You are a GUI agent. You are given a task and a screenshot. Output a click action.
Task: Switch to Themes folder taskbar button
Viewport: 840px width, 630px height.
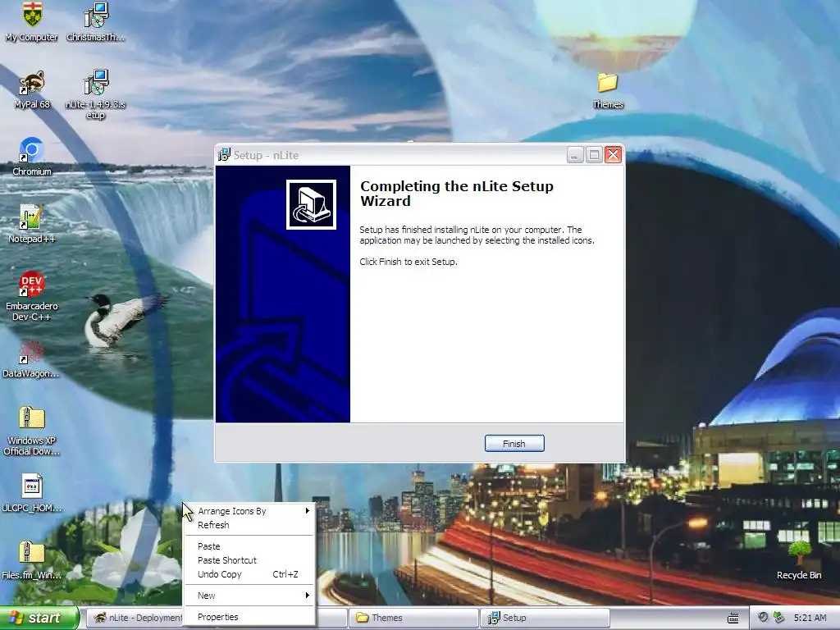(x=414, y=618)
